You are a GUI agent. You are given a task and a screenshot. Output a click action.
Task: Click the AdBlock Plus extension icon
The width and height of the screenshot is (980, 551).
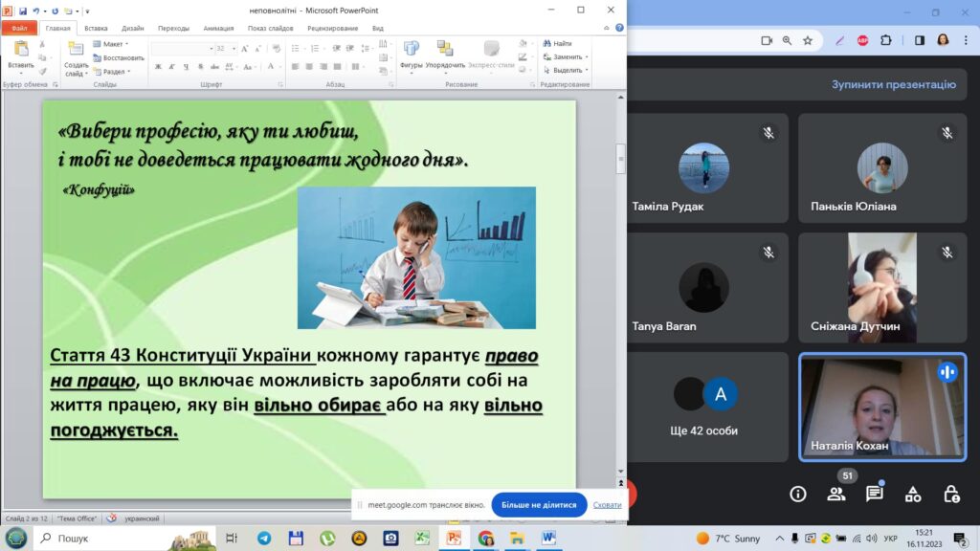coord(863,40)
